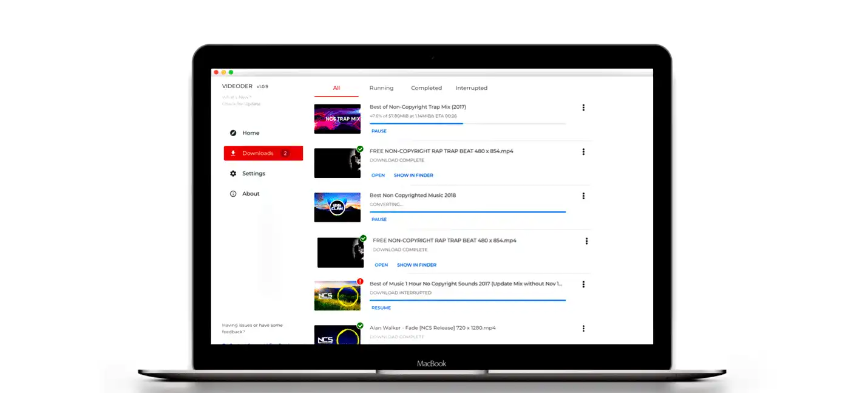
Task: Open more options for RAP TRAP BEAT row below Trap Mix
Action: point(583,152)
